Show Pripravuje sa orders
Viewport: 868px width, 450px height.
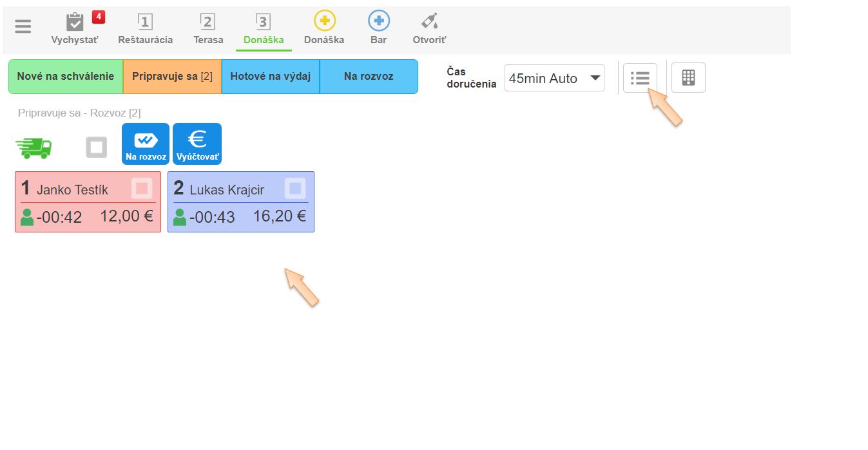tap(172, 77)
